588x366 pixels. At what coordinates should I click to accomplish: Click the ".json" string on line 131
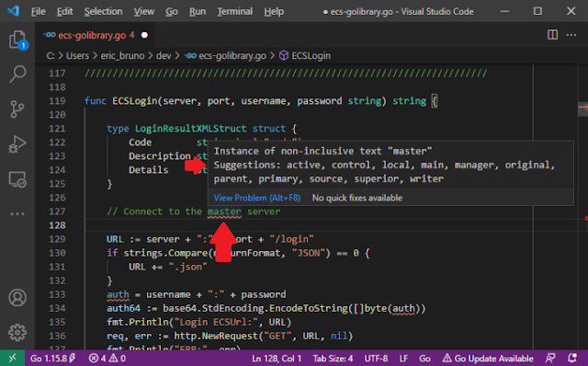coord(187,267)
